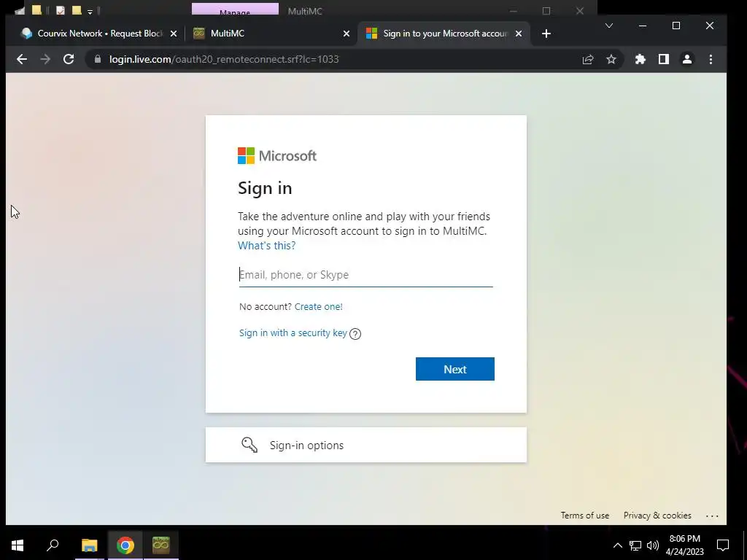Click the network status tray icon
The width and height of the screenshot is (747, 560).
tap(635, 545)
